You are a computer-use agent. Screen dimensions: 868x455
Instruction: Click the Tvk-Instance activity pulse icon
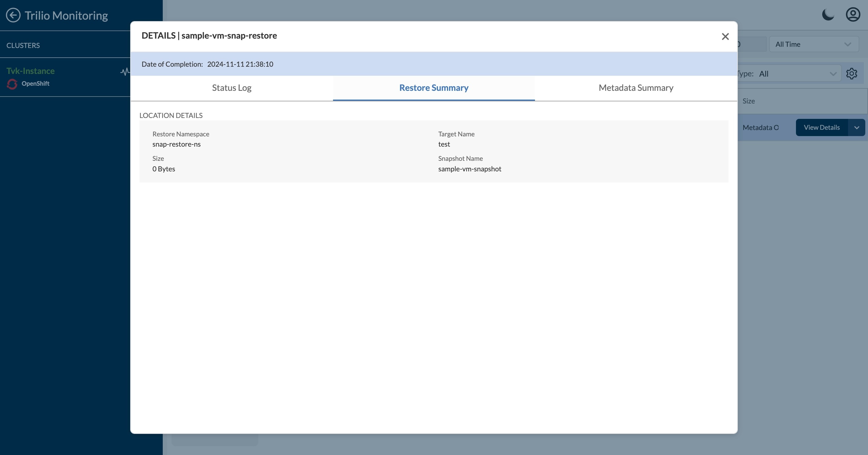click(125, 72)
